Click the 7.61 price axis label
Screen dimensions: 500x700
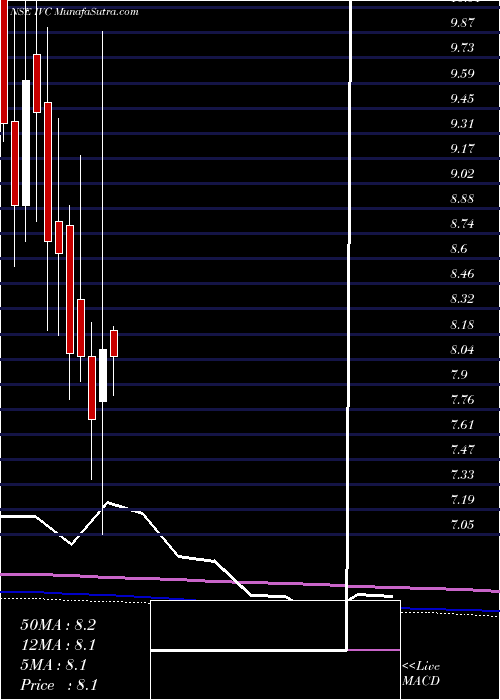tap(462, 424)
